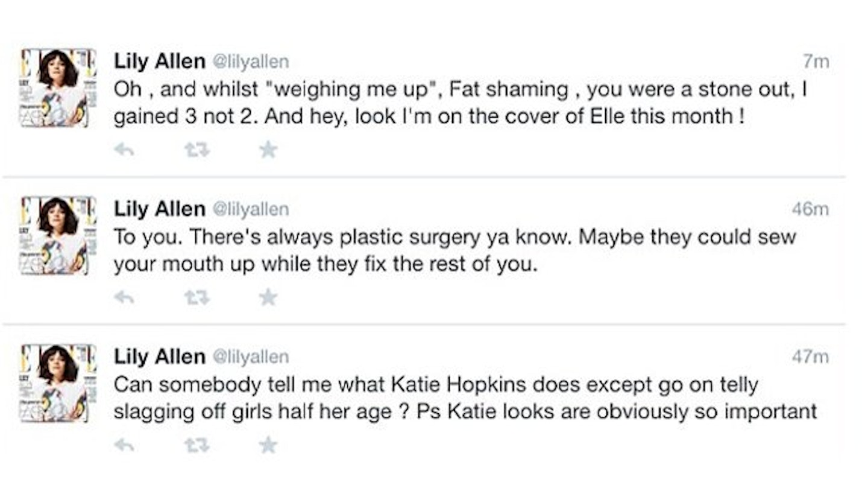Click @lilyallen handle on the first tweet
This screenshot has height=488, width=868.
250,62
